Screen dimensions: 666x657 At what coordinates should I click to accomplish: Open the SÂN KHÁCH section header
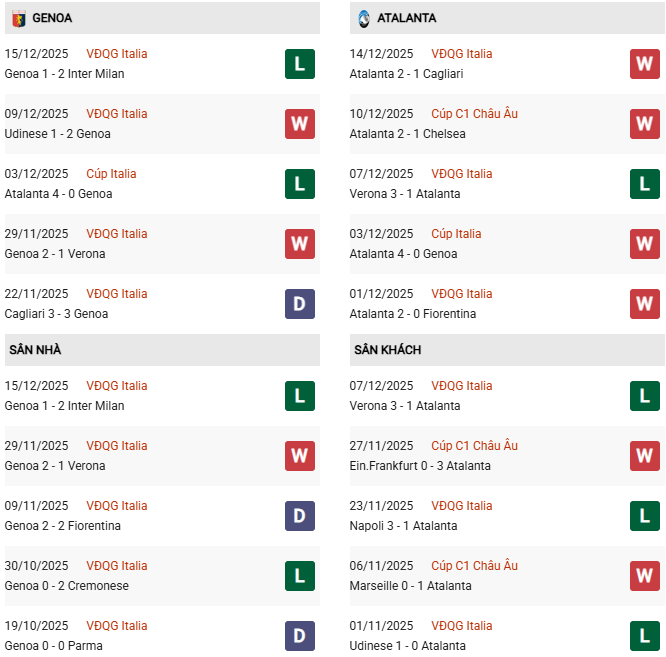point(387,350)
